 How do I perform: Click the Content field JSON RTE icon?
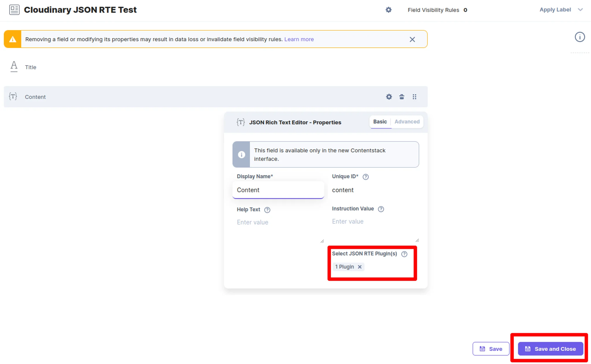tap(13, 96)
